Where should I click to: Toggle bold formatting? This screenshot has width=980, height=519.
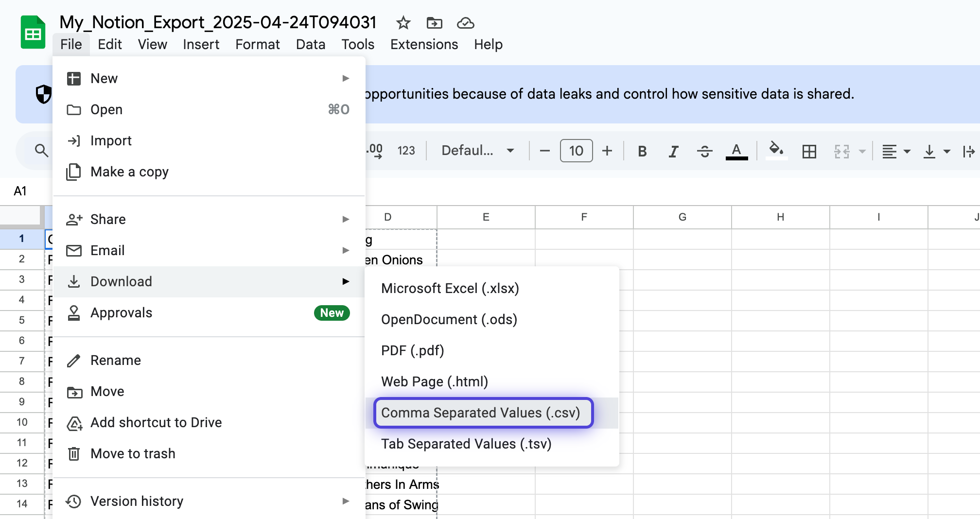coord(642,151)
